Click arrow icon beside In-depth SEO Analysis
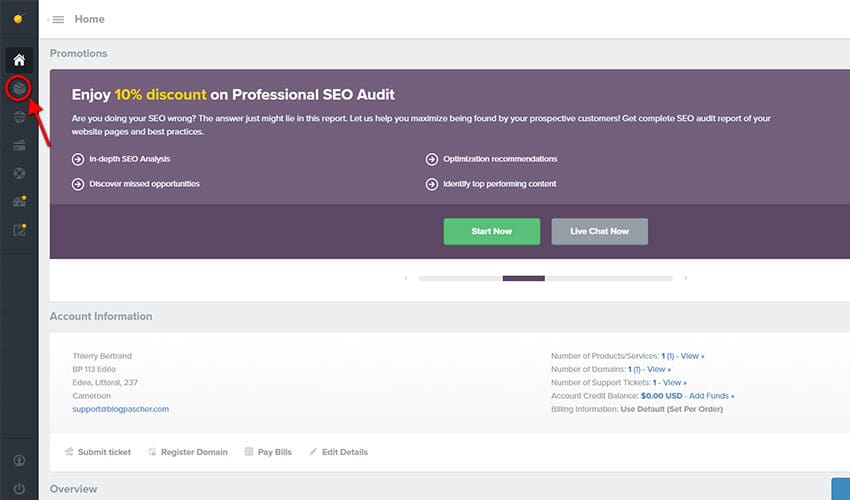 point(78,159)
